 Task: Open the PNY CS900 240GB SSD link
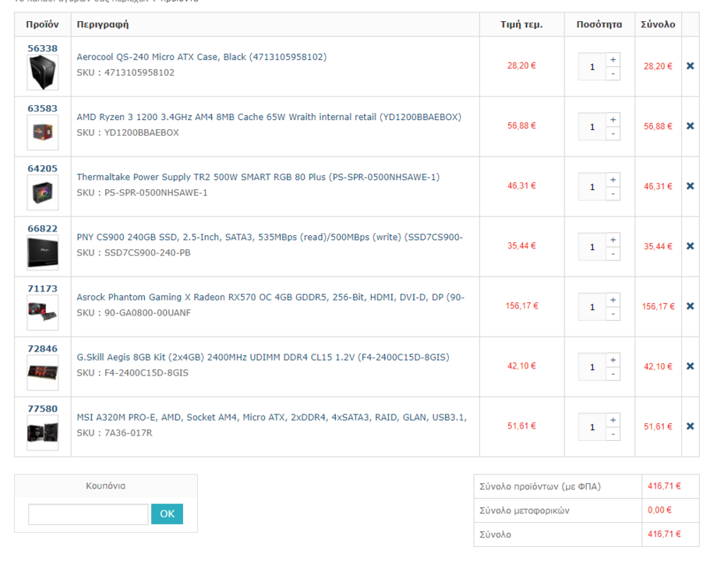pos(270,237)
